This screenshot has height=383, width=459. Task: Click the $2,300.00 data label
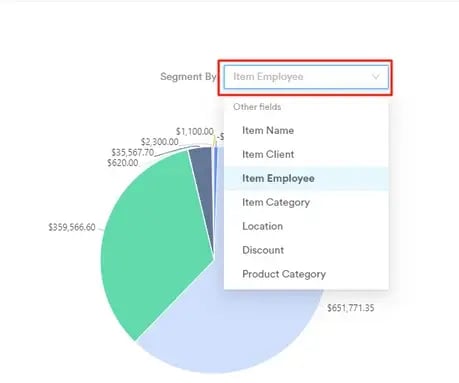point(159,142)
